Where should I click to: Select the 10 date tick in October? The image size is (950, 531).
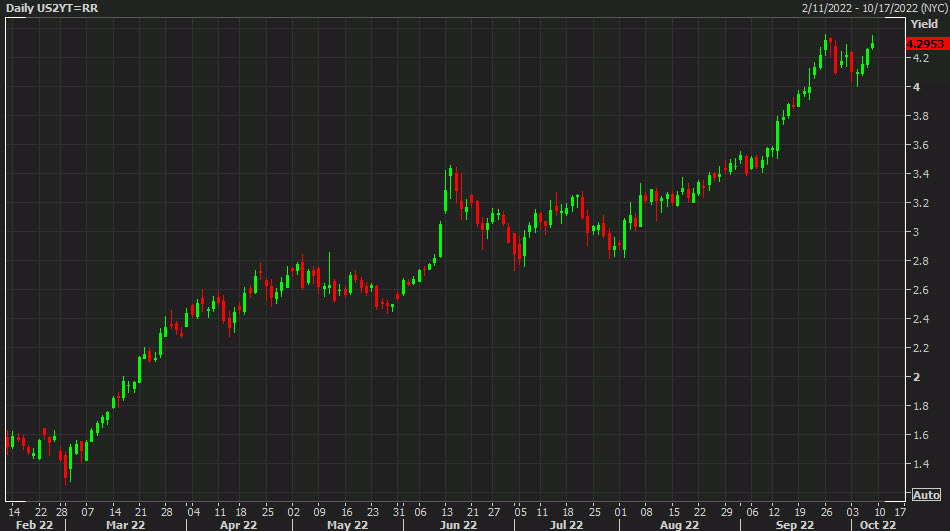(880, 512)
